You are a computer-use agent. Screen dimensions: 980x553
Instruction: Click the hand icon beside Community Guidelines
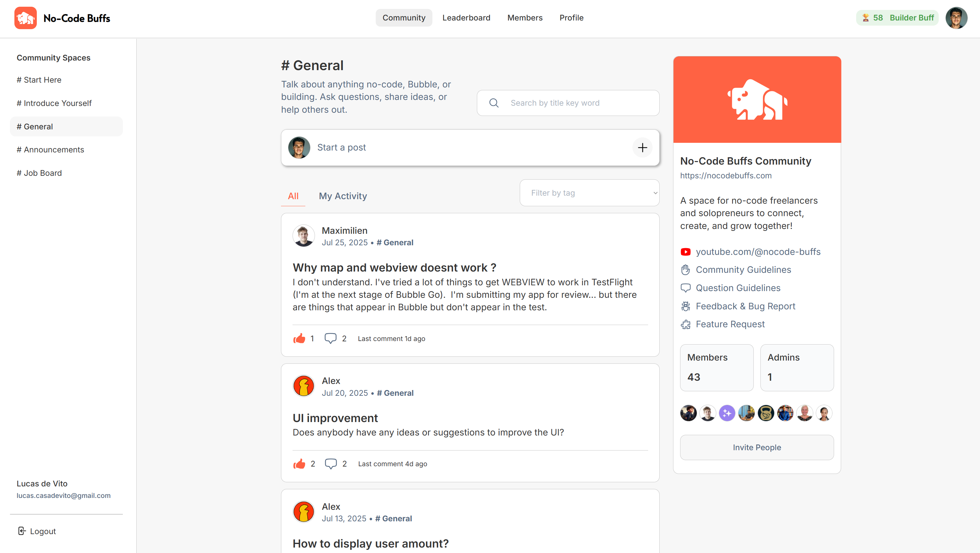coord(686,270)
